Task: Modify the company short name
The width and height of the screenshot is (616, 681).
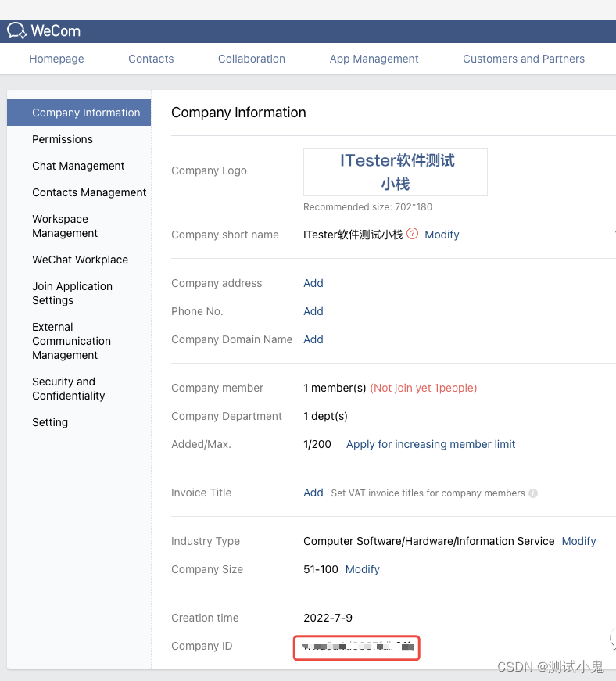Action: point(442,235)
